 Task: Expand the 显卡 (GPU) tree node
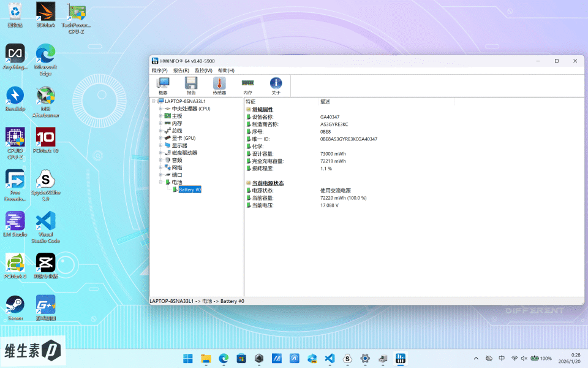coord(159,137)
